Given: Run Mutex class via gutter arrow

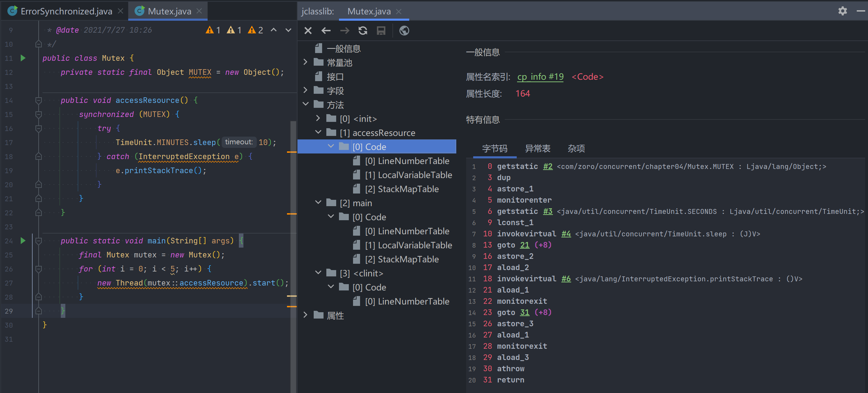Looking at the screenshot, I should pyautogui.click(x=23, y=58).
